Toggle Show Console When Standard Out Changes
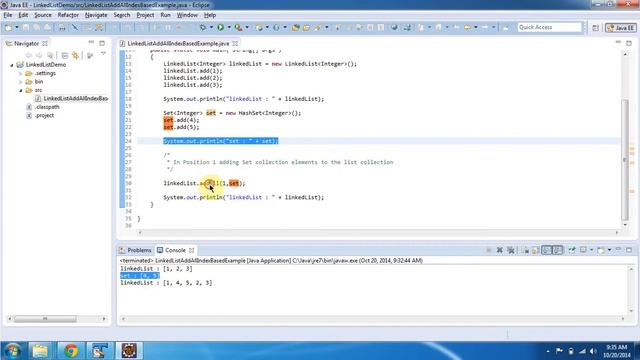The height and width of the screenshot is (360, 640). coord(547,250)
